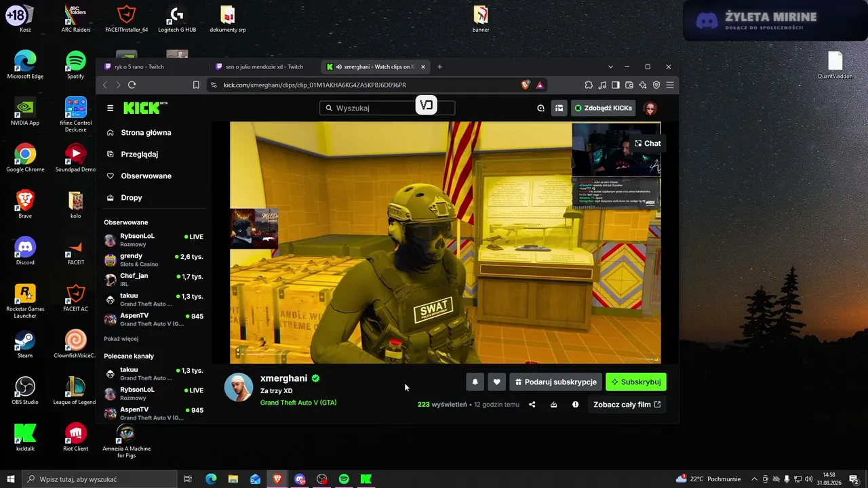This screenshot has height=488, width=868.
Task: Open the Chat panel toggle on the video
Action: tap(648, 144)
